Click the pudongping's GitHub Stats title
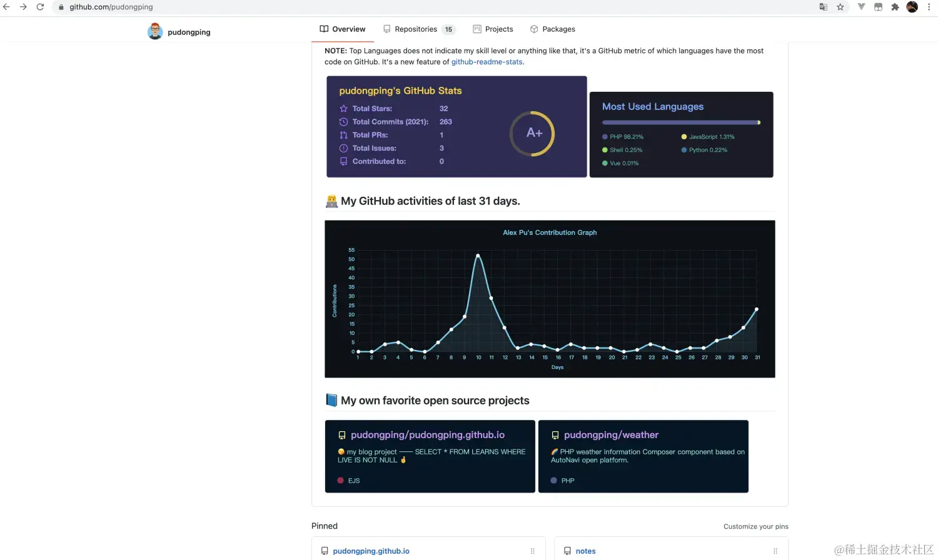The image size is (938, 560). tap(400, 91)
